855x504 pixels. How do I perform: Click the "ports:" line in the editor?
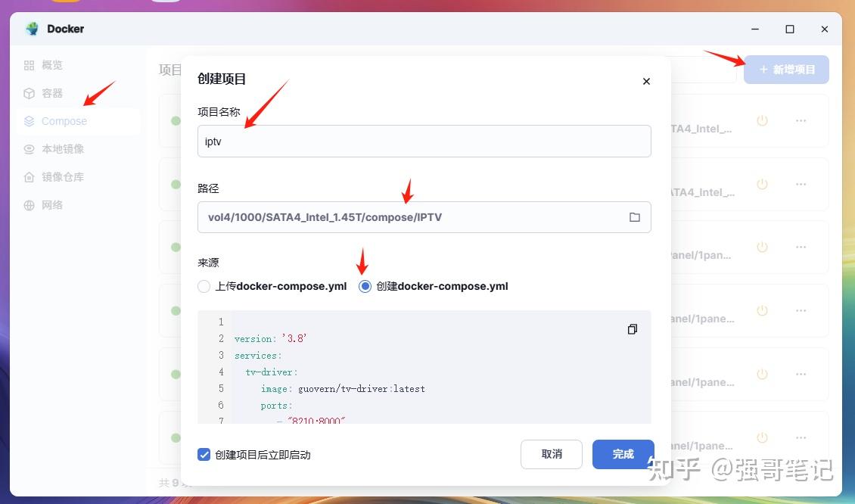point(276,406)
